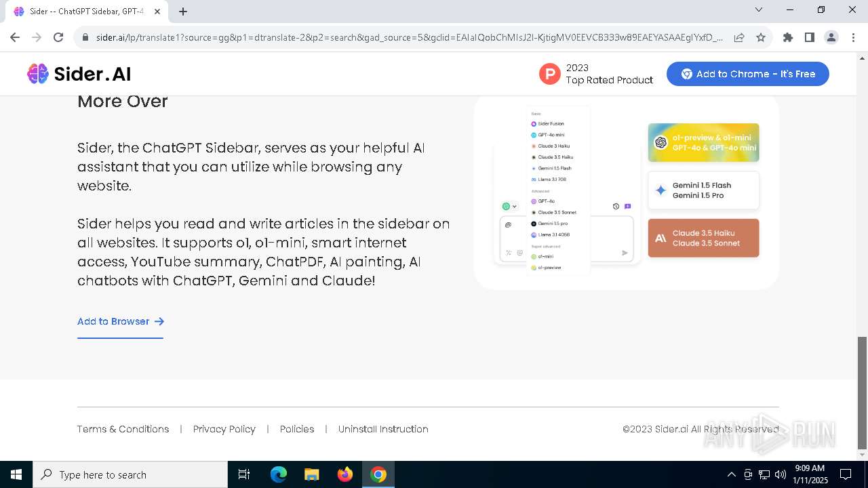The image size is (868, 488).
Task: Switch to Chrome on taskbar
Action: pyautogui.click(x=378, y=474)
